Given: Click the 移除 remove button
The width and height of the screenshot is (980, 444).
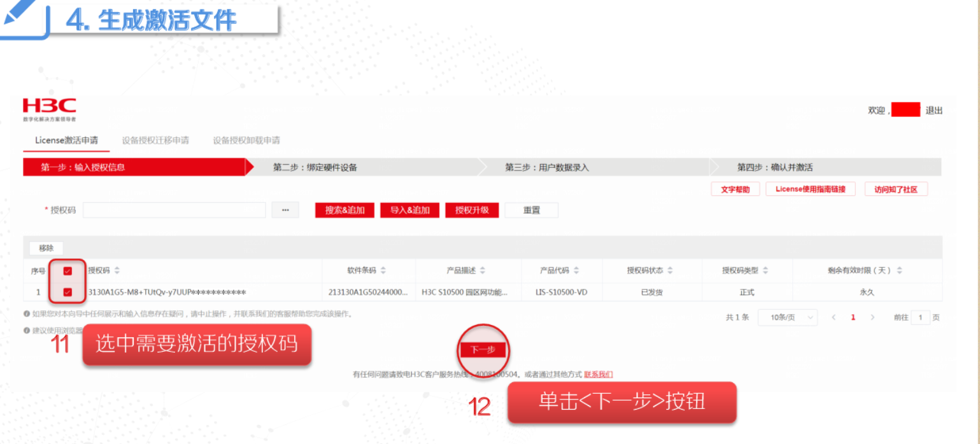Looking at the screenshot, I should [x=46, y=248].
